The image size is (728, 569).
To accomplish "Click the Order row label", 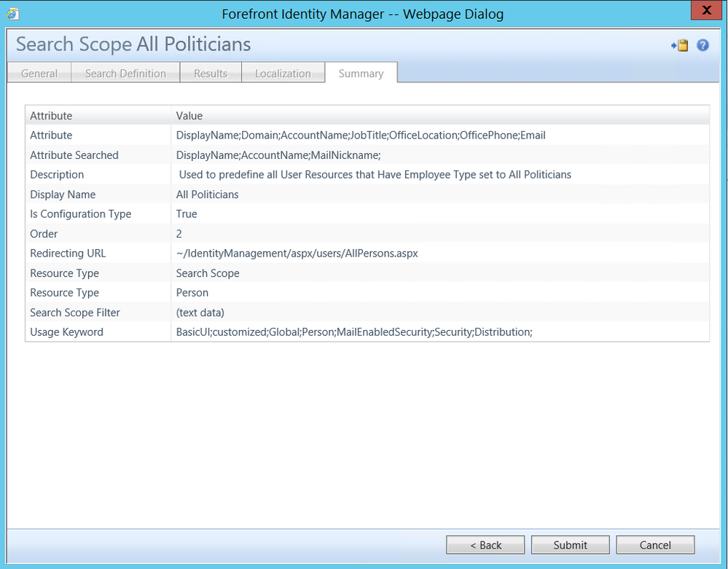I will tap(44, 233).
